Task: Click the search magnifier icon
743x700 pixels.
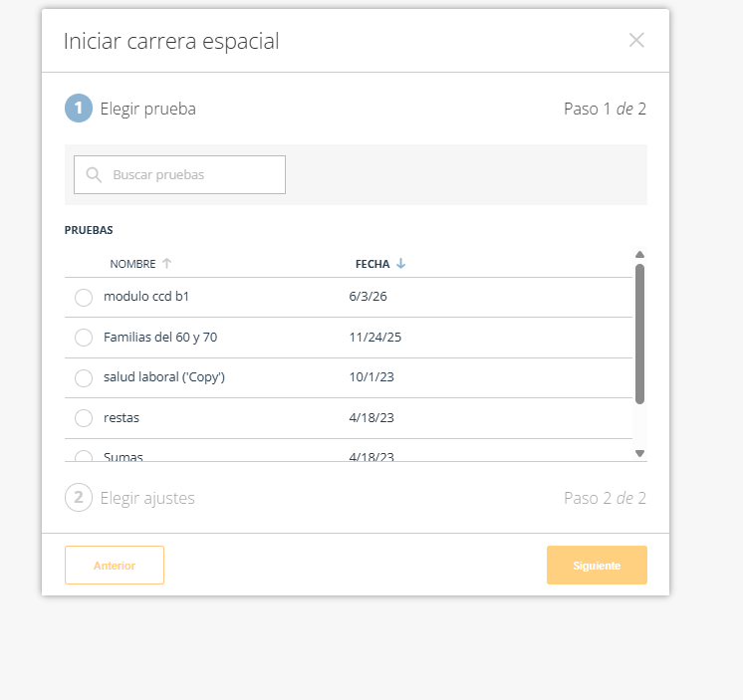Action: [94, 175]
